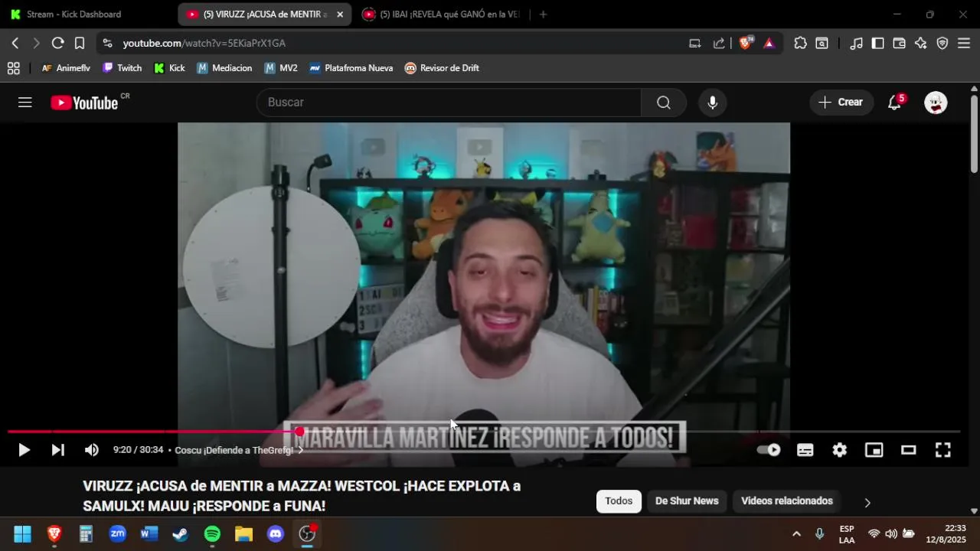Enable miniplayer mode
980x551 pixels.
tap(874, 450)
